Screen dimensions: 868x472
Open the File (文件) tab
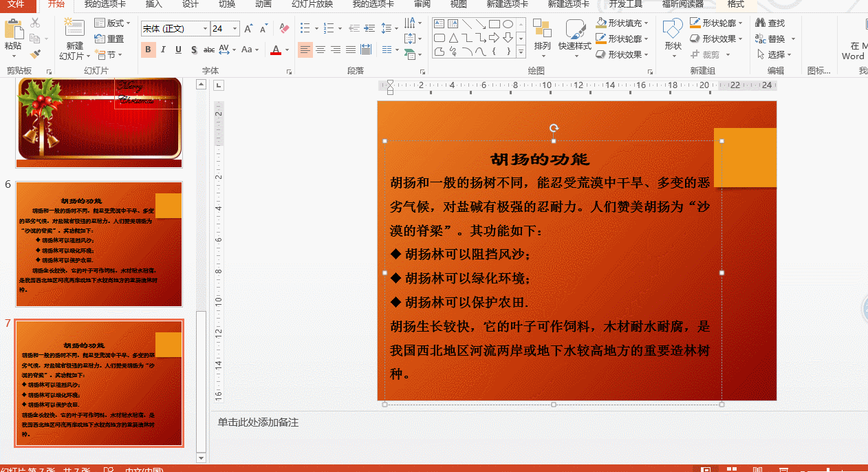[x=16, y=4]
